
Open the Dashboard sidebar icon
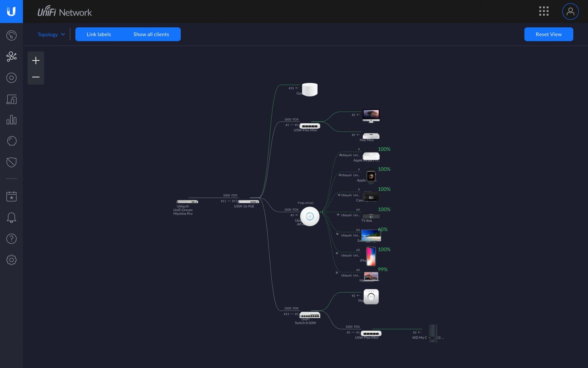[x=11, y=35]
